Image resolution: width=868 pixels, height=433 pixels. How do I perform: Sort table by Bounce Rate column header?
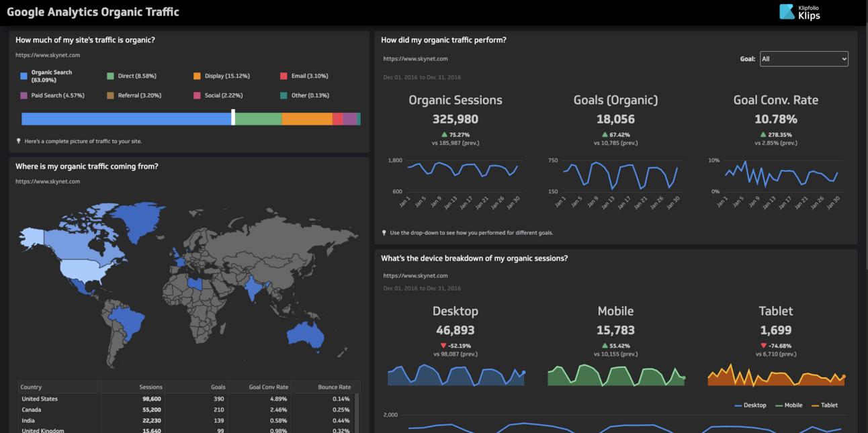pos(335,387)
